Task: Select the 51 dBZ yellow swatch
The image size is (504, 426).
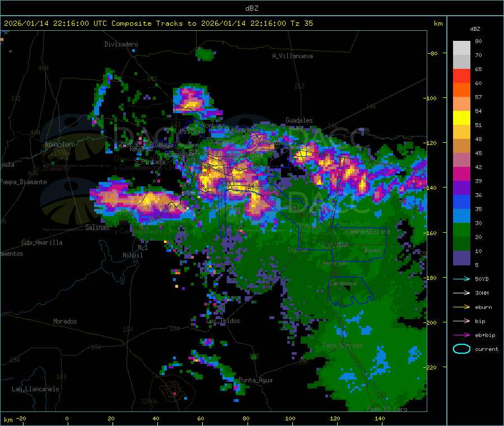Action: coord(461,118)
